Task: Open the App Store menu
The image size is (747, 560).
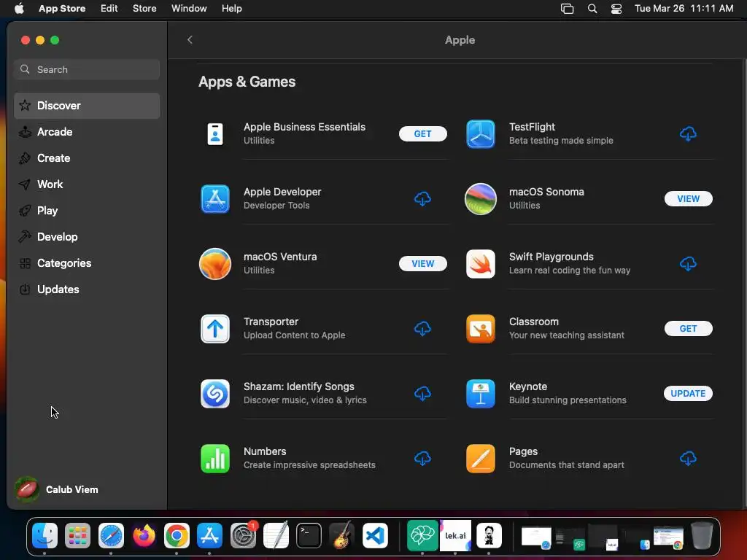Action: click(x=62, y=8)
